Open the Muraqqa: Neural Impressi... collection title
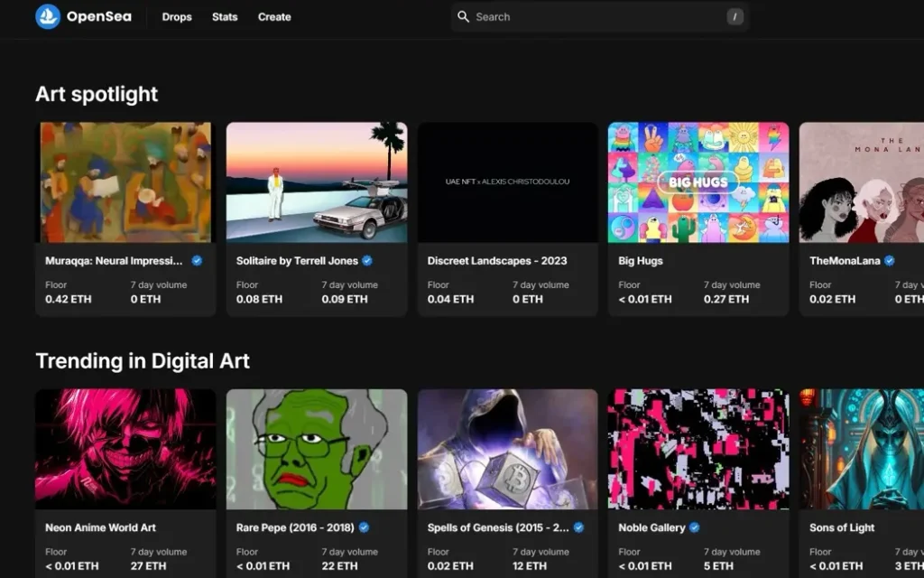 (114, 261)
